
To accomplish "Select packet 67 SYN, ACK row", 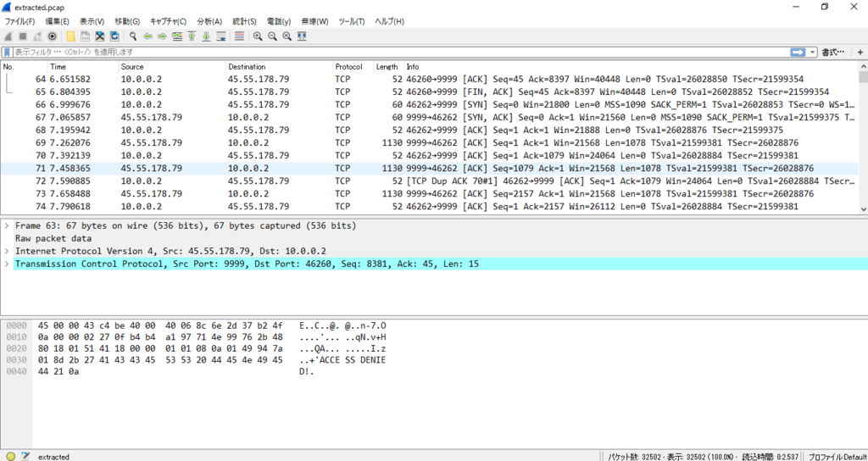I will [x=430, y=117].
